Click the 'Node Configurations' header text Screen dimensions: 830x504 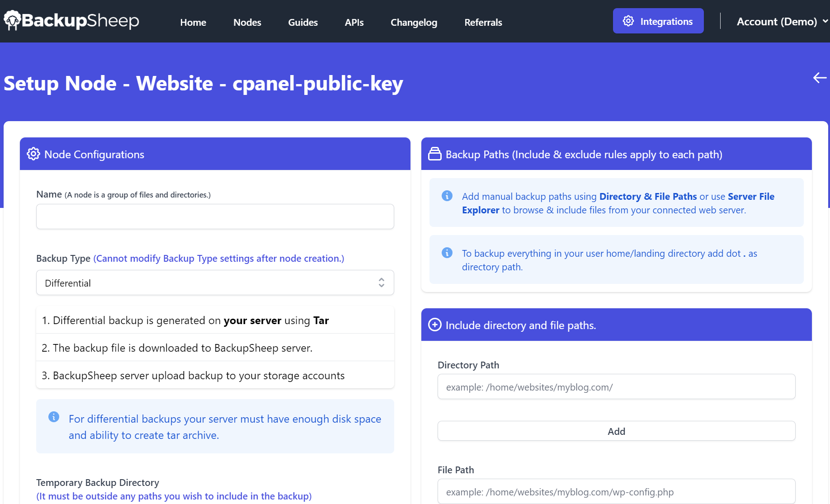94,154
